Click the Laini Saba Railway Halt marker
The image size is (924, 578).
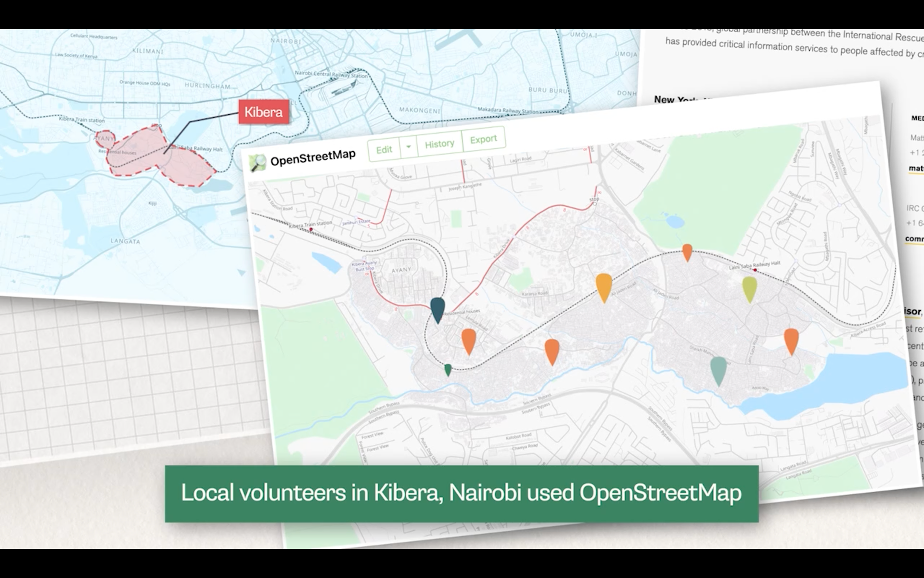755,270
